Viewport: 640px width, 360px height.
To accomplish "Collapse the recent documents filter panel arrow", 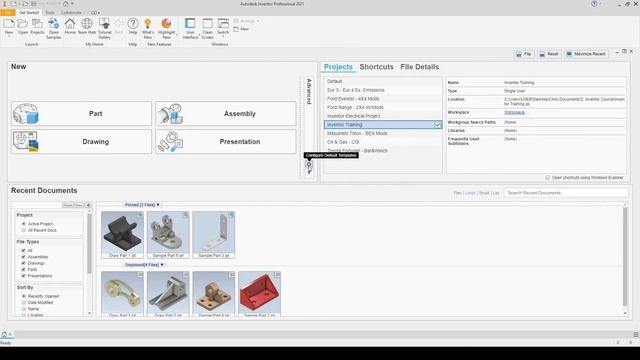I will pos(88,205).
